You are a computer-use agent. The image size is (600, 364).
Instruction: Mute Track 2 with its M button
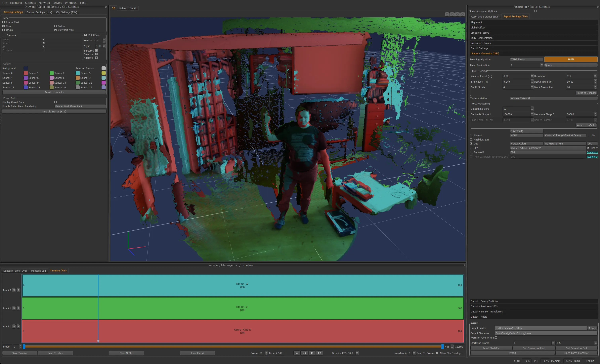(14, 290)
